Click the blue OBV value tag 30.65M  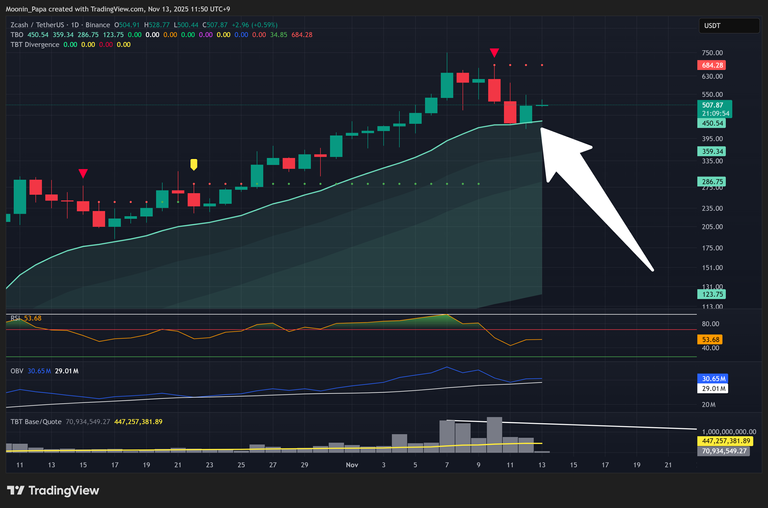712,378
